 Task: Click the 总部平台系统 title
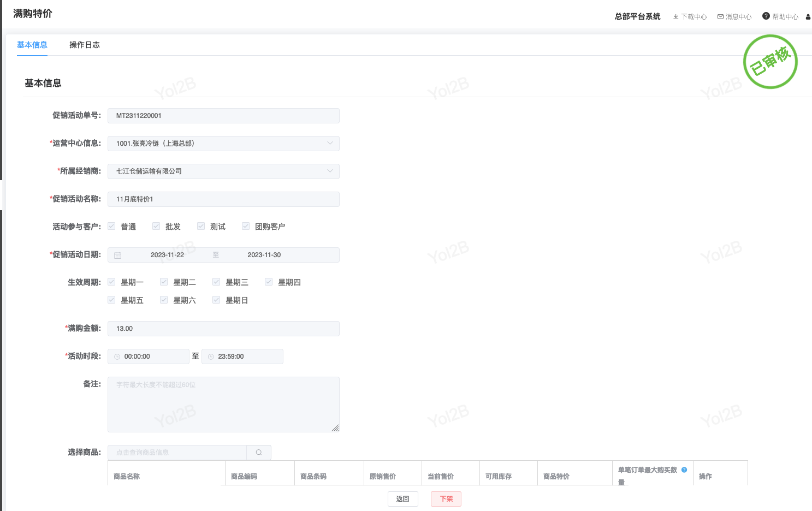[x=638, y=16]
